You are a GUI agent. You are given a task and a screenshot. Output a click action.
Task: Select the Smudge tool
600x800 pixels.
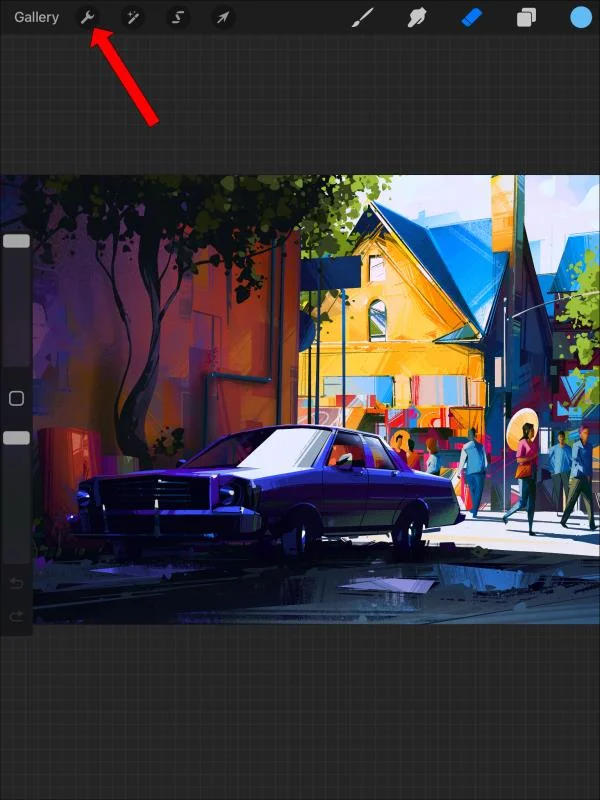pyautogui.click(x=417, y=18)
